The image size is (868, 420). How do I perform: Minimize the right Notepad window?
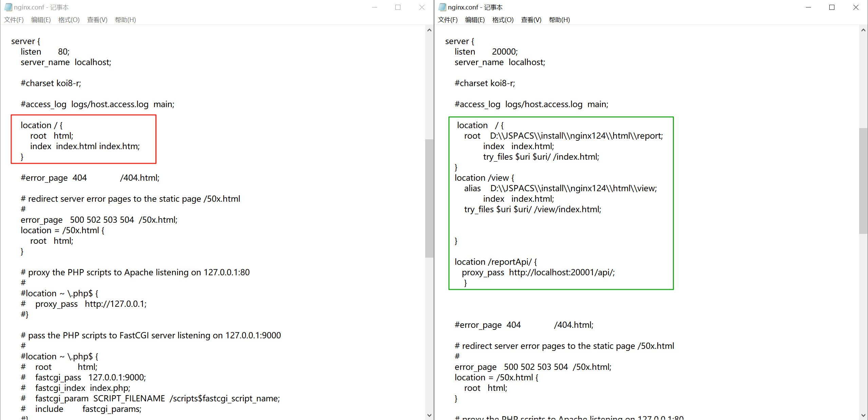click(x=808, y=7)
